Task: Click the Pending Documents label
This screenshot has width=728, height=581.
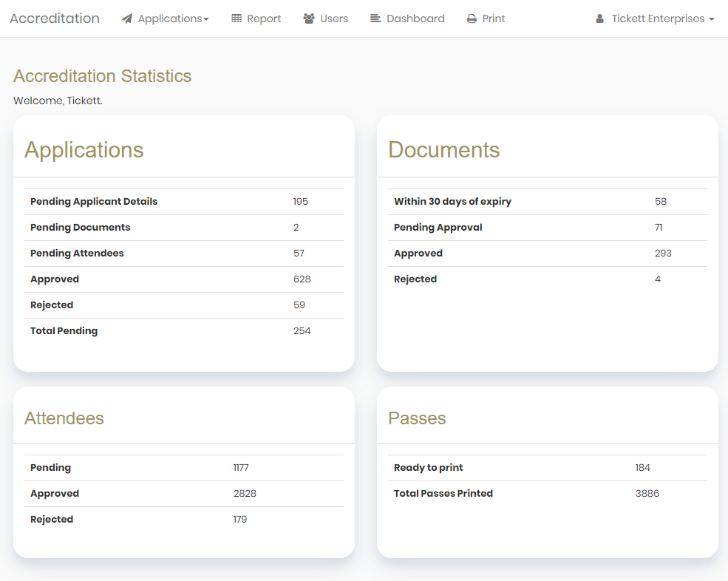Action: pyautogui.click(x=81, y=228)
